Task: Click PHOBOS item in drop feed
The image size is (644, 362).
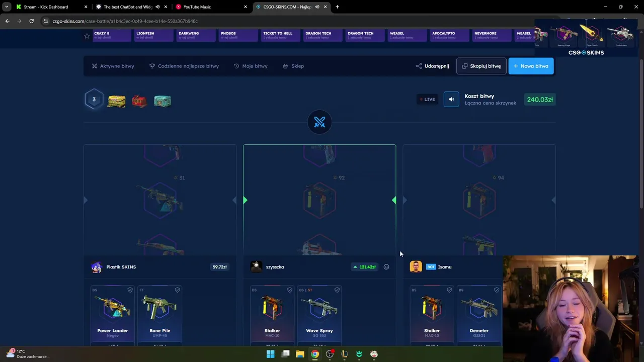Action: point(238,36)
